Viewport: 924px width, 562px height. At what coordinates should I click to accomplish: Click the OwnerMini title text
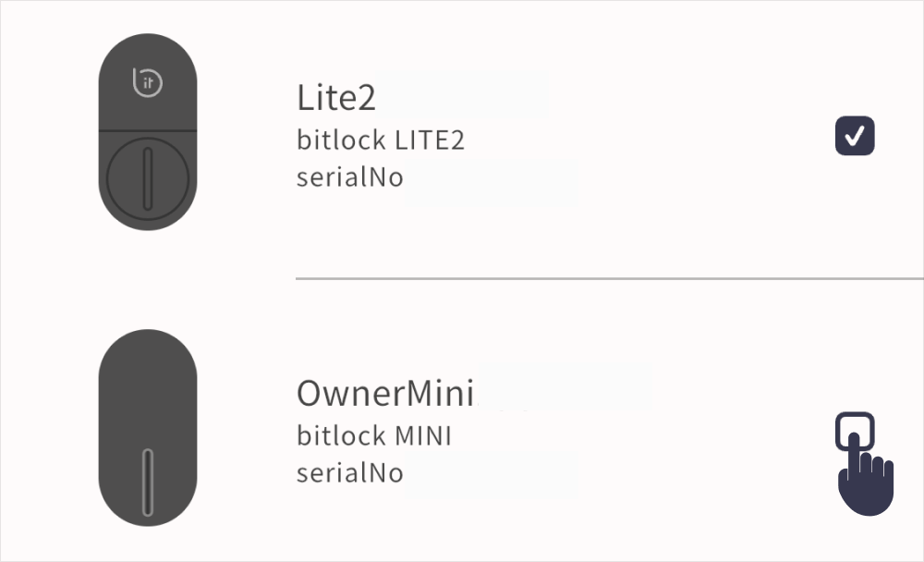coord(386,393)
